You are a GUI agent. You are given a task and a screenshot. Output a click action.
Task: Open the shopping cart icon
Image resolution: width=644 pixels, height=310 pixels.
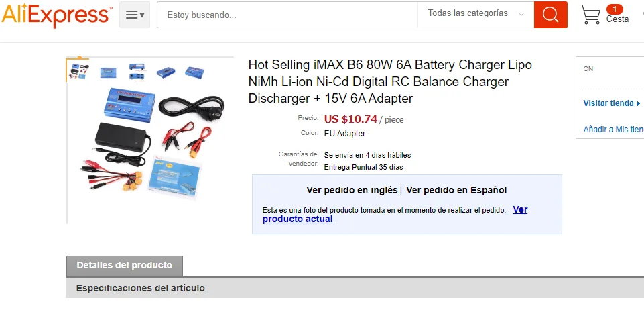pyautogui.click(x=590, y=15)
